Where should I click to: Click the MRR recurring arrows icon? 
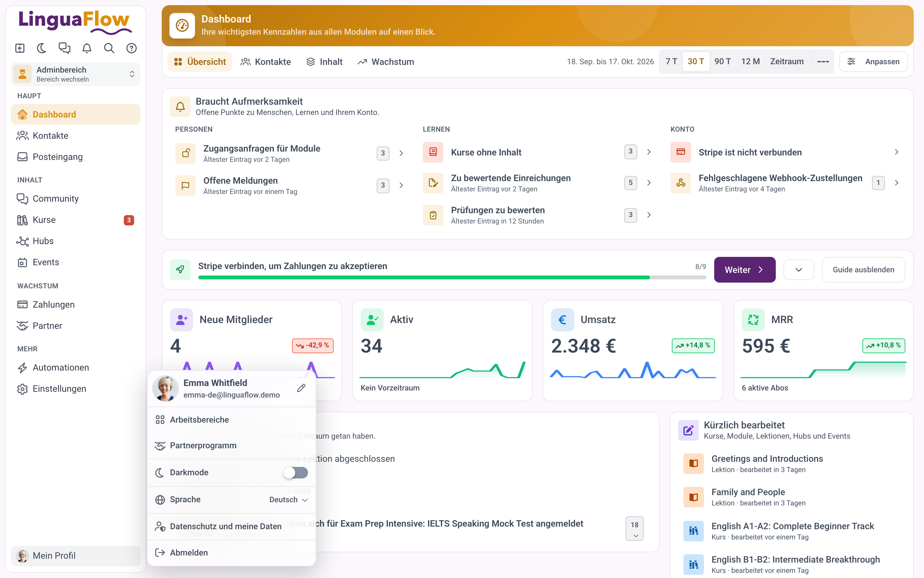pyautogui.click(x=753, y=319)
